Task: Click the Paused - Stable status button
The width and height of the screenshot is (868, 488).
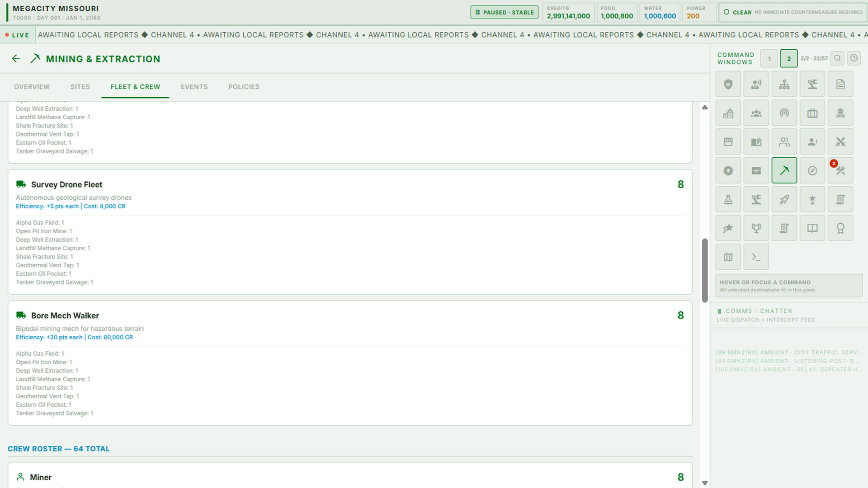Action: tap(504, 12)
